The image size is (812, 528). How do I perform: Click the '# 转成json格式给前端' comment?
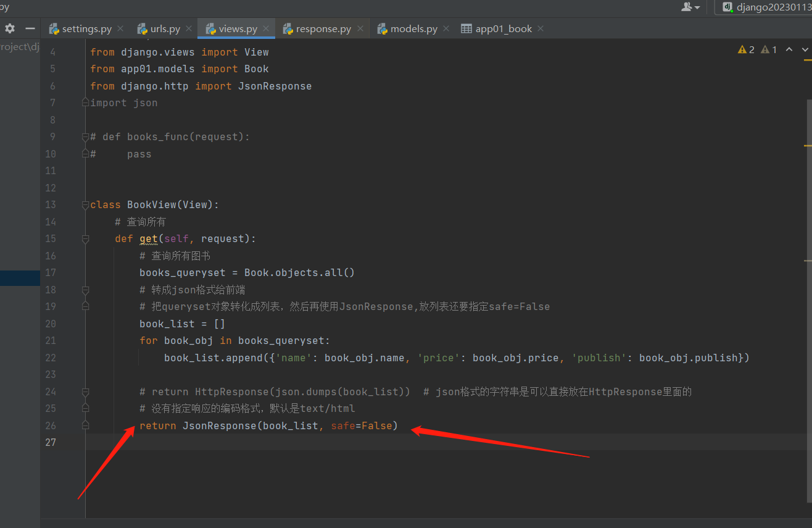tap(193, 290)
